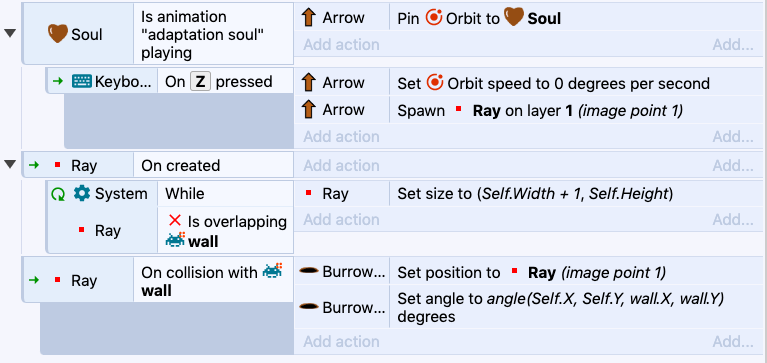
Task: Select the Keyboard object icon
Action: (82, 81)
